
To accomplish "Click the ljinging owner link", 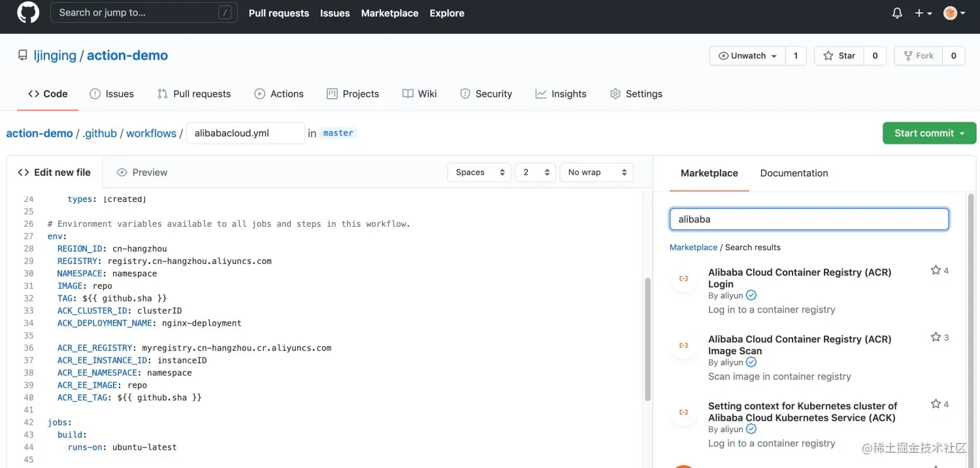I will 55,56.
